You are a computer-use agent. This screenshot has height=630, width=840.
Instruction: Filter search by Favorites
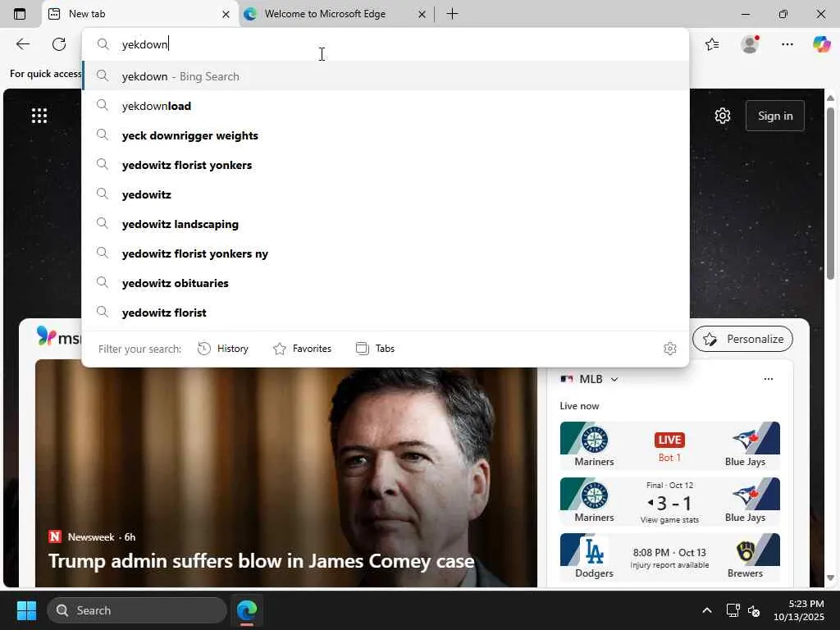[x=302, y=349]
